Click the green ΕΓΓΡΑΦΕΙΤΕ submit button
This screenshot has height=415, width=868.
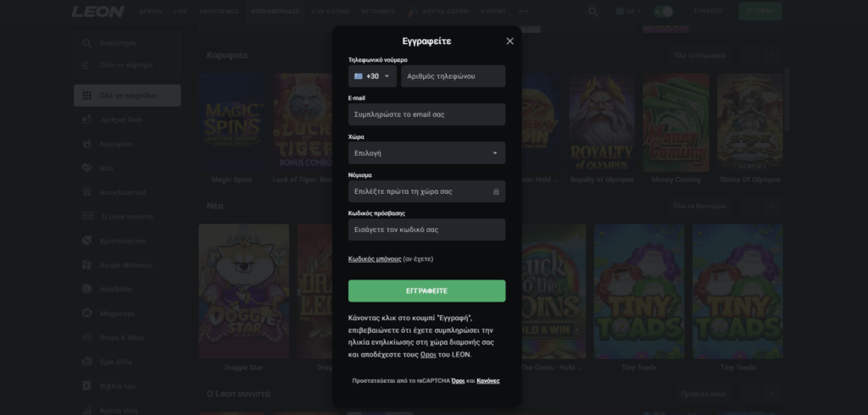427,291
